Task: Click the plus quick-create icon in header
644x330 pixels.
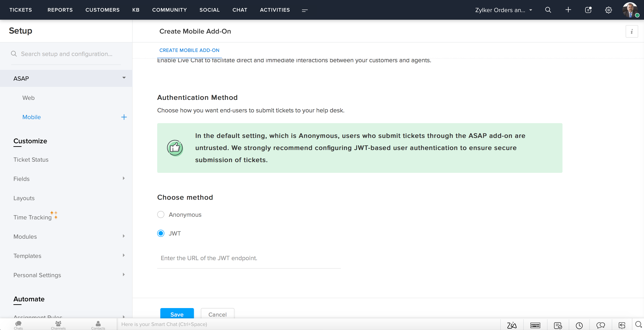Action: [x=568, y=10]
